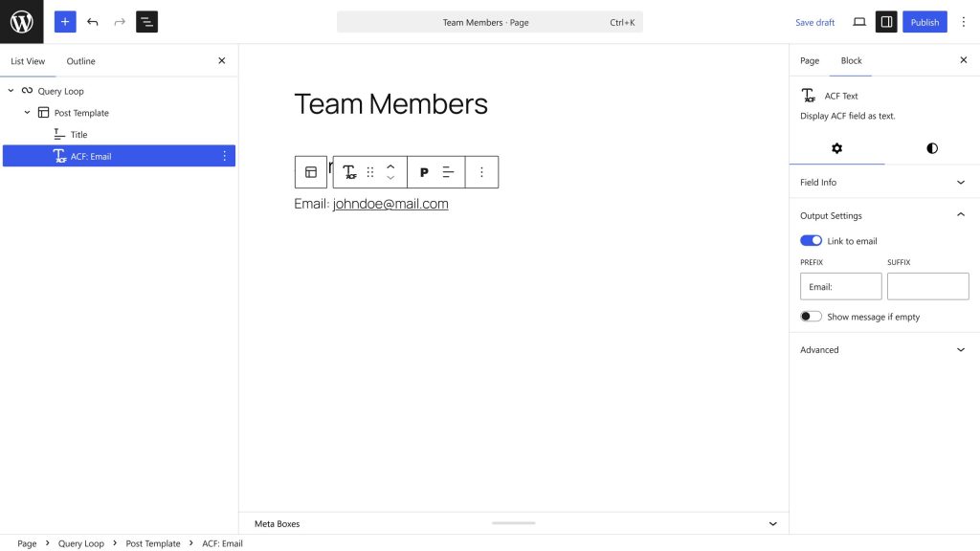Open the ACF: Email row options
Viewport: 980px width, 551px height.
(x=224, y=156)
